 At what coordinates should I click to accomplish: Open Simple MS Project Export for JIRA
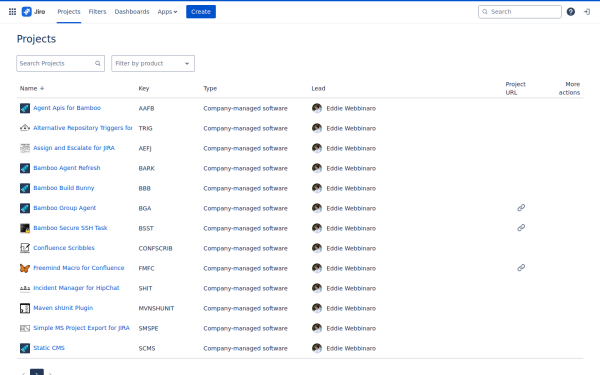click(82, 328)
